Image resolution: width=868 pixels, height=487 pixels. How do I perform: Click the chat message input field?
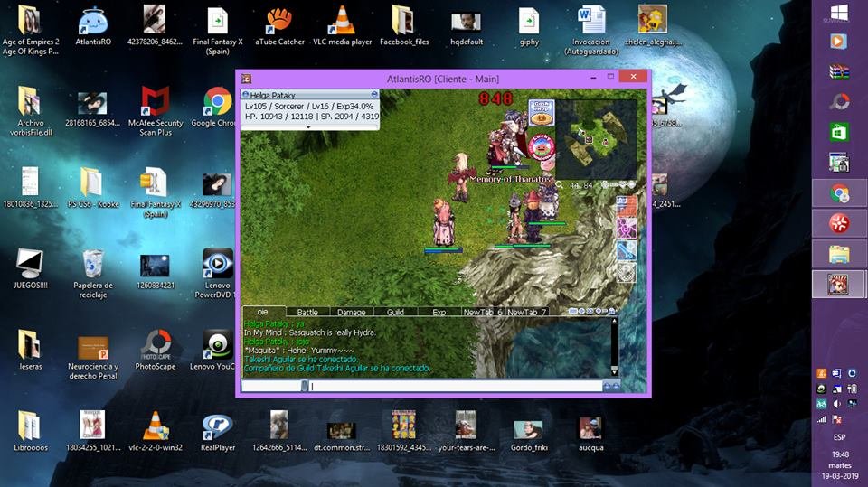[455, 387]
